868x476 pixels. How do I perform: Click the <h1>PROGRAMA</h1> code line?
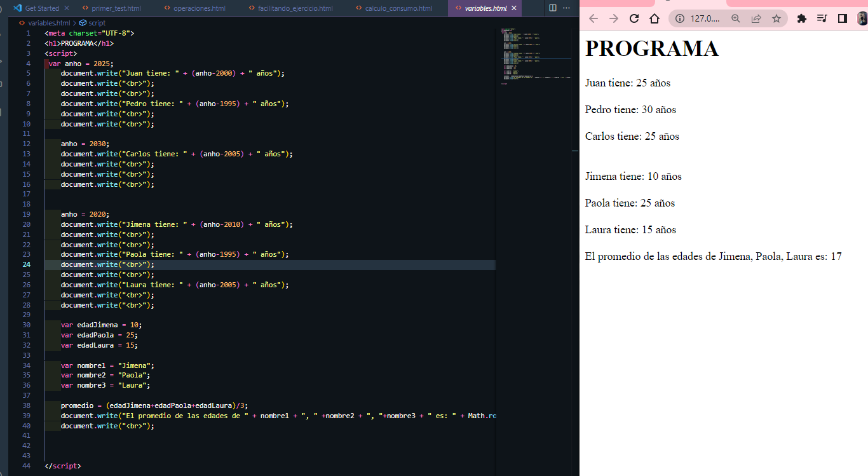coord(79,43)
